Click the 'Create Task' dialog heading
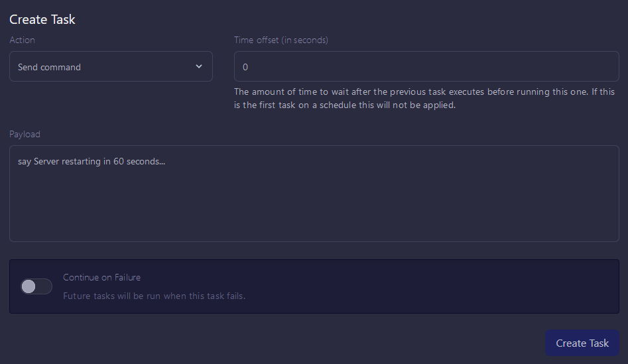Viewport: 628px width, 364px height. 42,19
